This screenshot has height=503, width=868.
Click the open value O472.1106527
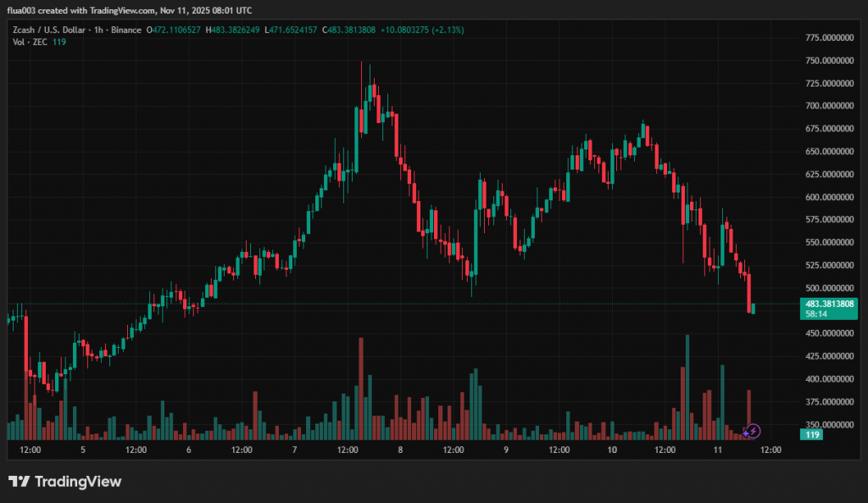coord(175,30)
